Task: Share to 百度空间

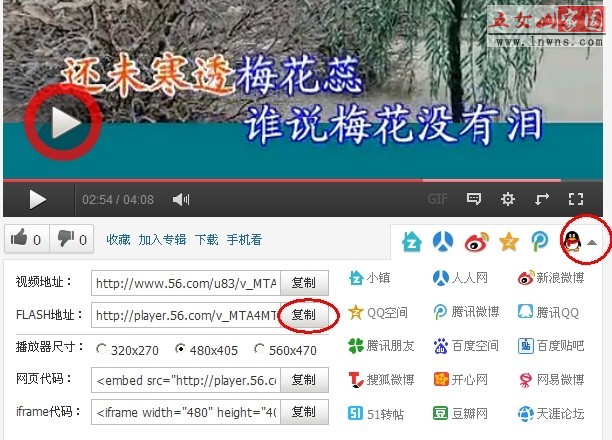Action: point(466,346)
